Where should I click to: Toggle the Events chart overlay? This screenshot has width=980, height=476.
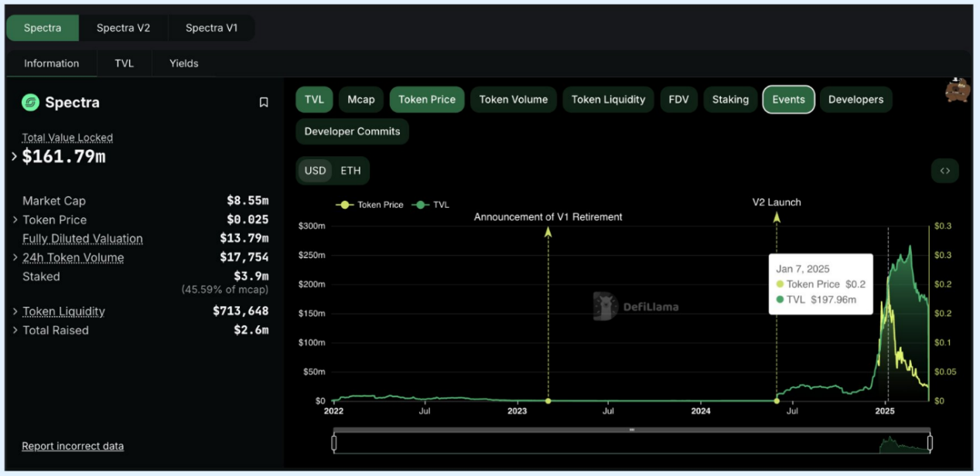788,100
